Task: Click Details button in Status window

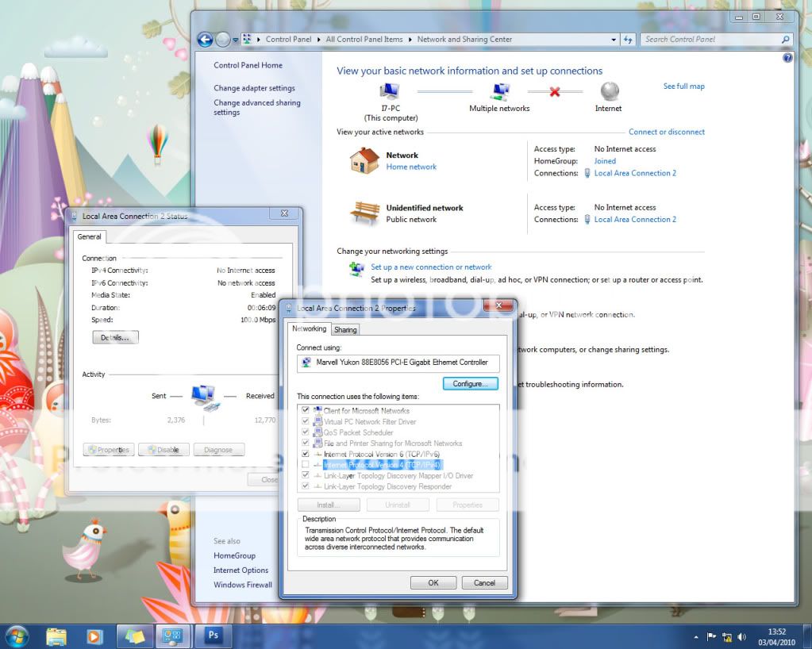Action: click(115, 337)
